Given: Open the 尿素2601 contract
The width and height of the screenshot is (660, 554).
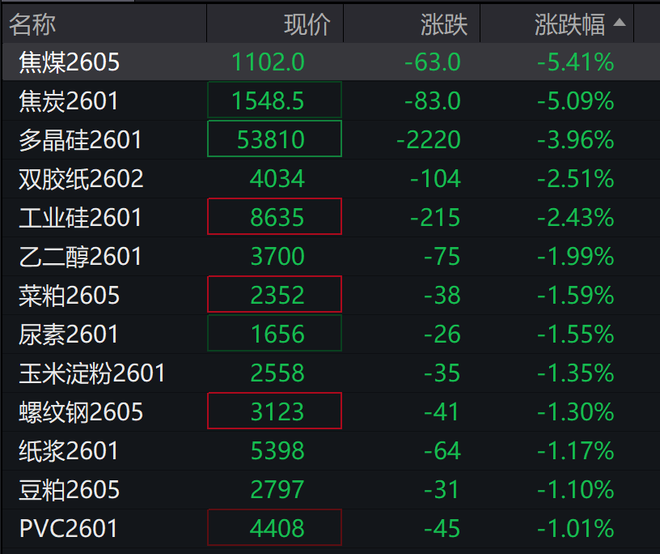Looking at the screenshot, I should [x=69, y=334].
